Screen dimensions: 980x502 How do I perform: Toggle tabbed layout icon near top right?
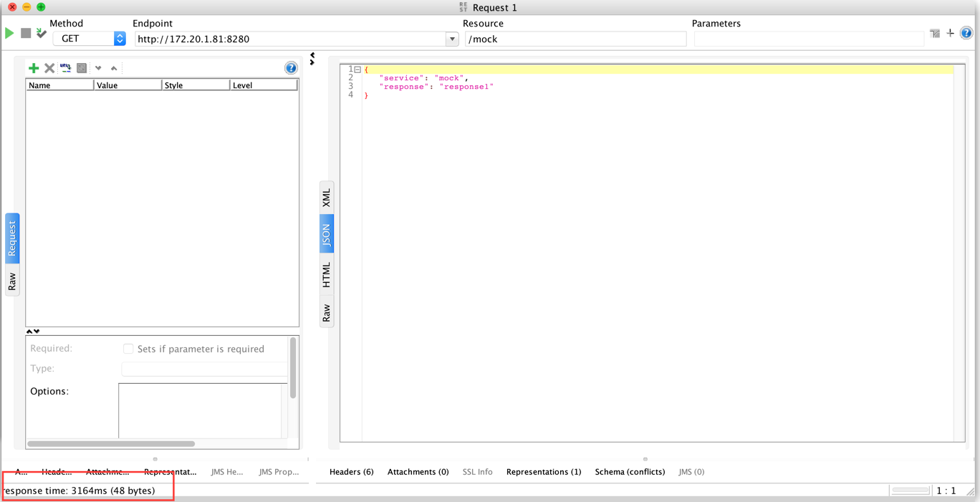(x=935, y=33)
